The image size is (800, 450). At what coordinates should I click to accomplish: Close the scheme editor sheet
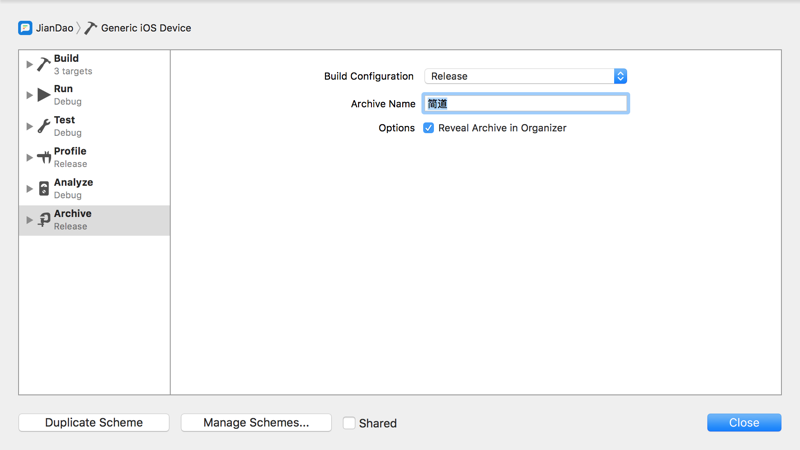(744, 423)
